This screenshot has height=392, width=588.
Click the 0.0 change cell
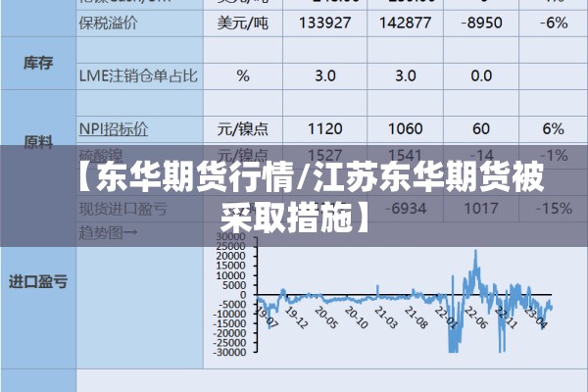point(481,76)
